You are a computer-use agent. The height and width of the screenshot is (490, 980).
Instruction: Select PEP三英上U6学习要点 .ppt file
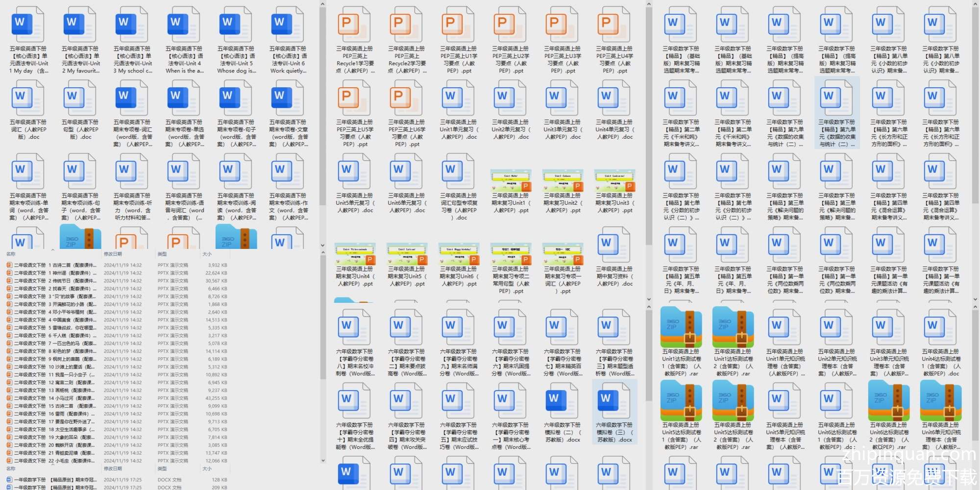click(407, 113)
